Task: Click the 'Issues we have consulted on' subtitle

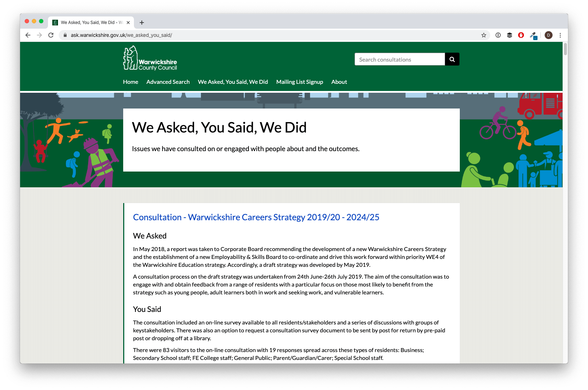Action: [246, 149]
